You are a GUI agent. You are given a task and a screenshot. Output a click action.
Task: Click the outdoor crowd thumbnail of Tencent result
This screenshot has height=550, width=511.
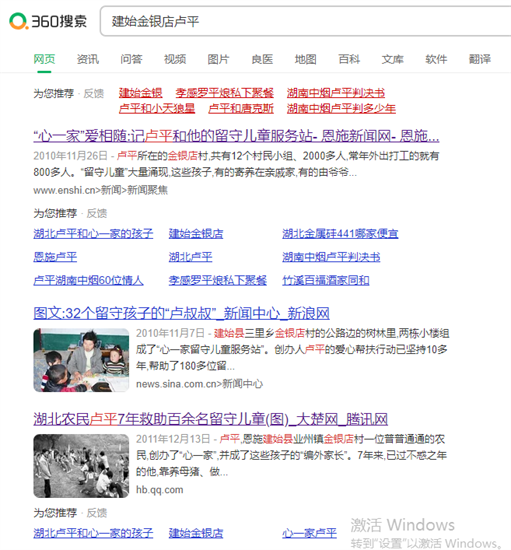(x=81, y=466)
